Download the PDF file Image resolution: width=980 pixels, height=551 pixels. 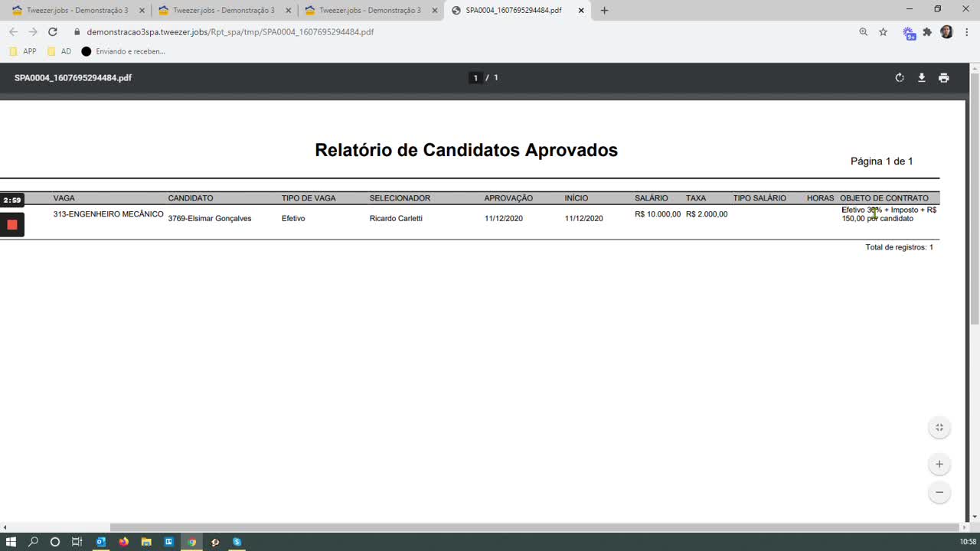click(x=922, y=77)
